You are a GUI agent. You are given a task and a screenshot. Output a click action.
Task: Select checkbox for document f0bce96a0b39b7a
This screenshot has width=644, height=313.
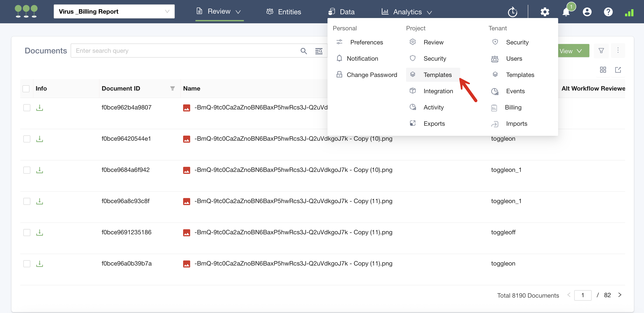pyautogui.click(x=27, y=264)
